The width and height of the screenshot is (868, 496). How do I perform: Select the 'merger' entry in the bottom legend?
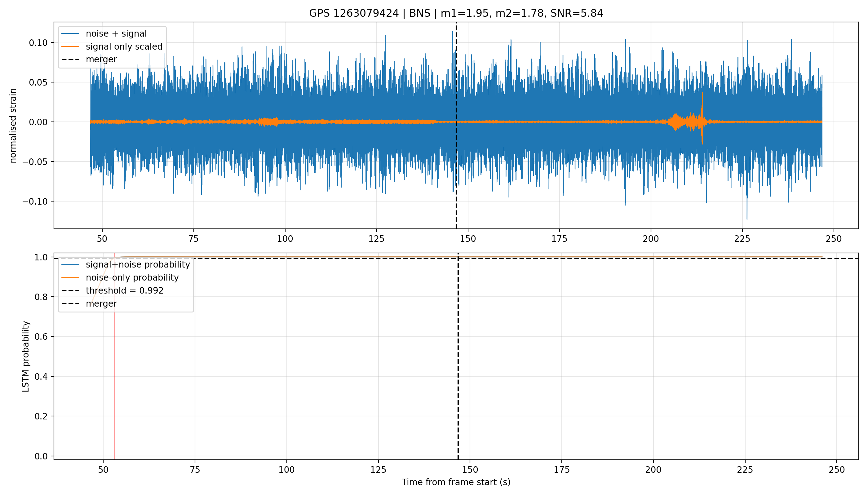pyautogui.click(x=89, y=303)
